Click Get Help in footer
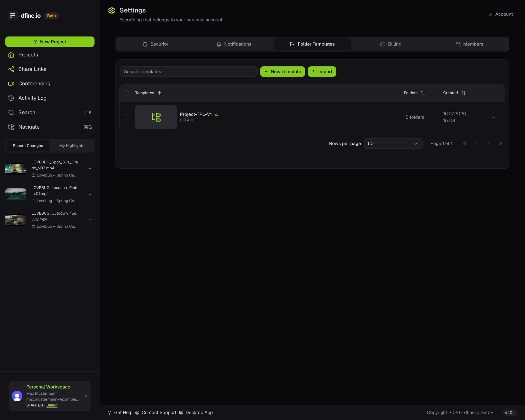 tap(120, 412)
